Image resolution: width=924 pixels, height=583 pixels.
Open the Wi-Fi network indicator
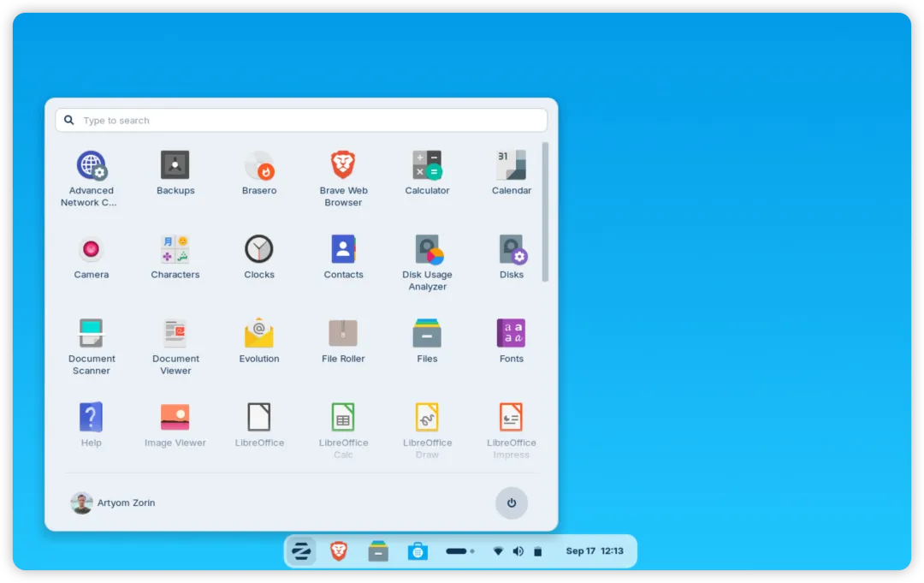tap(498, 551)
